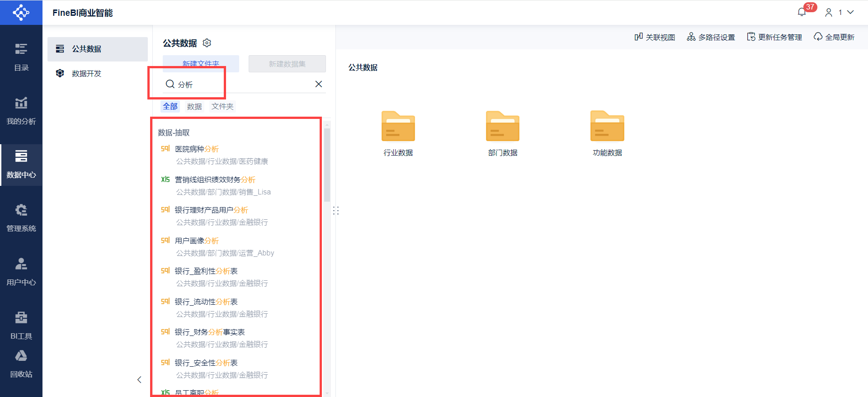
Task: Click the SQL icon beside 银行_安全性分析表
Action: (x=165, y=363)
